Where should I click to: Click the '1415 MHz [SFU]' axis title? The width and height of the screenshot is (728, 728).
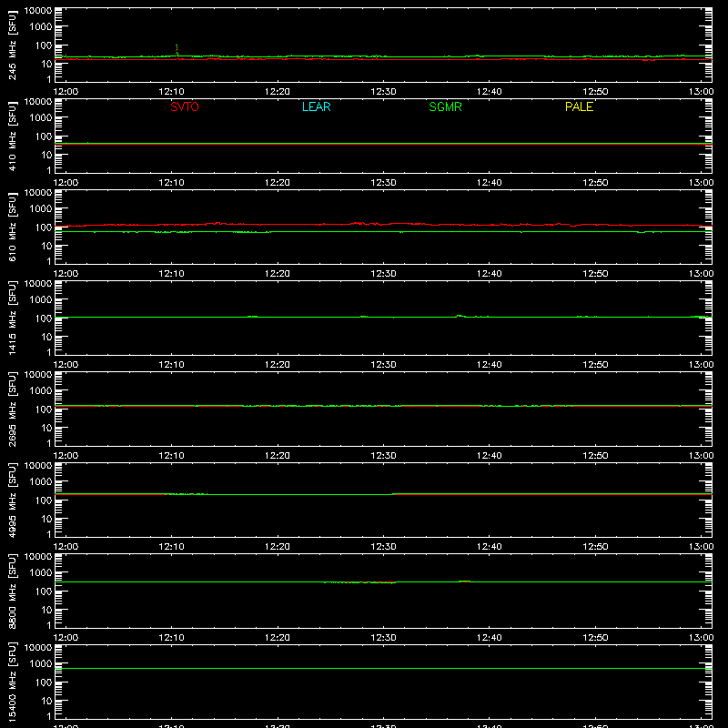coord(12,318)
